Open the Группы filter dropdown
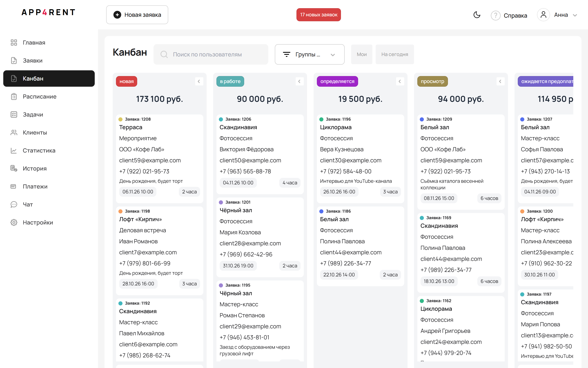This screenshot has width=588, height=368. (309, 54)
